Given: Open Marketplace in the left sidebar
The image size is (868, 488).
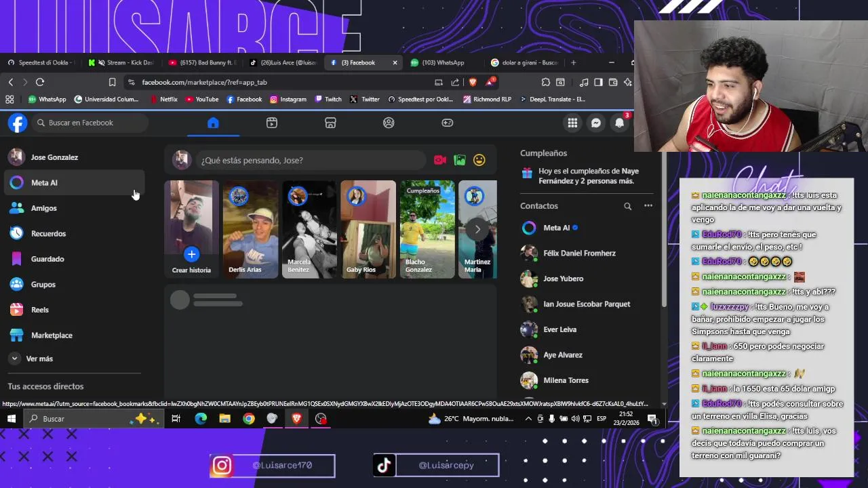Looking at the screenshot, I should pos(73,335).
